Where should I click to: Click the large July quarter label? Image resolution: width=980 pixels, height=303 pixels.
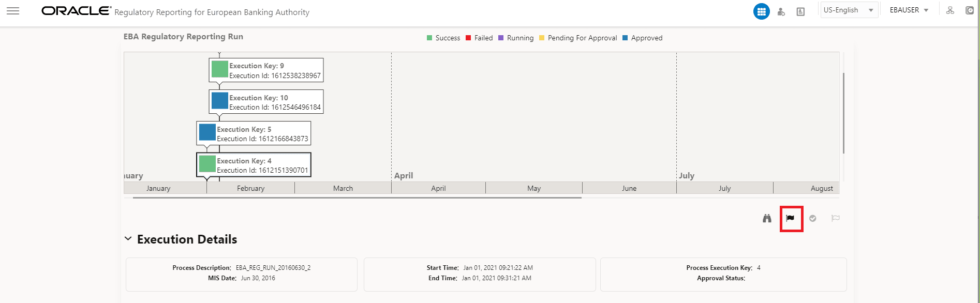[687, 176]
